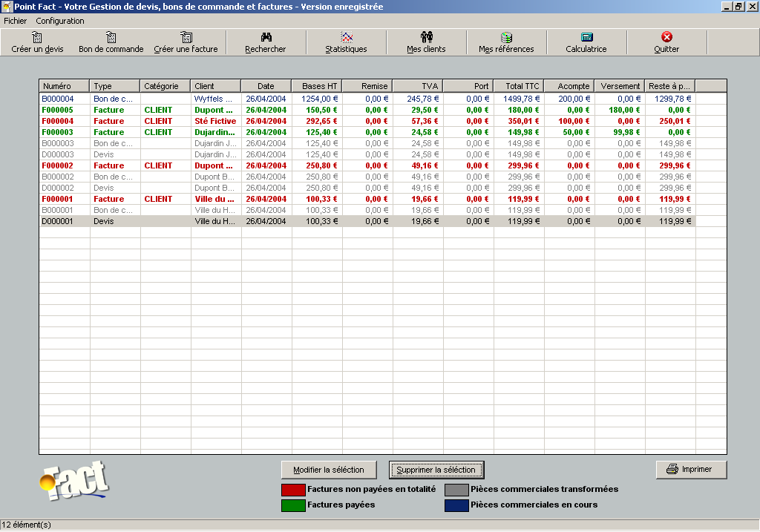Select invoice row F000005
Viewport: 760px width, 532px height.
(x=367, y=110)
